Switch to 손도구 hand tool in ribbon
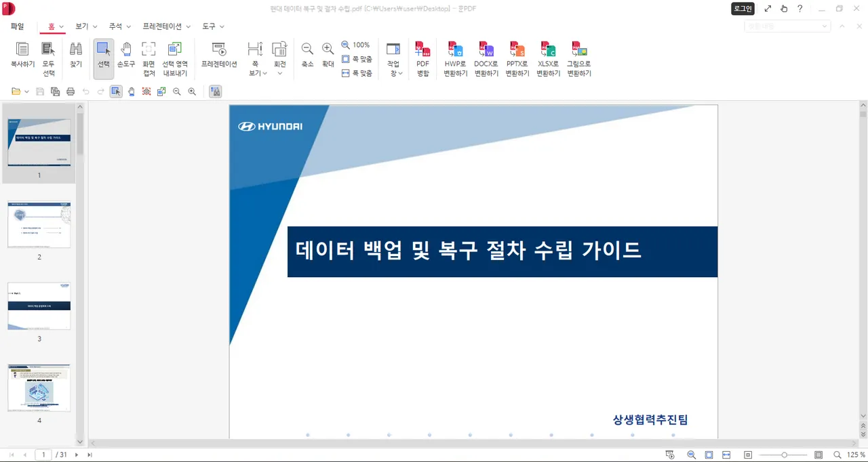Image resolution: width=868 pixels, height=462 pixels. click(126, 56)
